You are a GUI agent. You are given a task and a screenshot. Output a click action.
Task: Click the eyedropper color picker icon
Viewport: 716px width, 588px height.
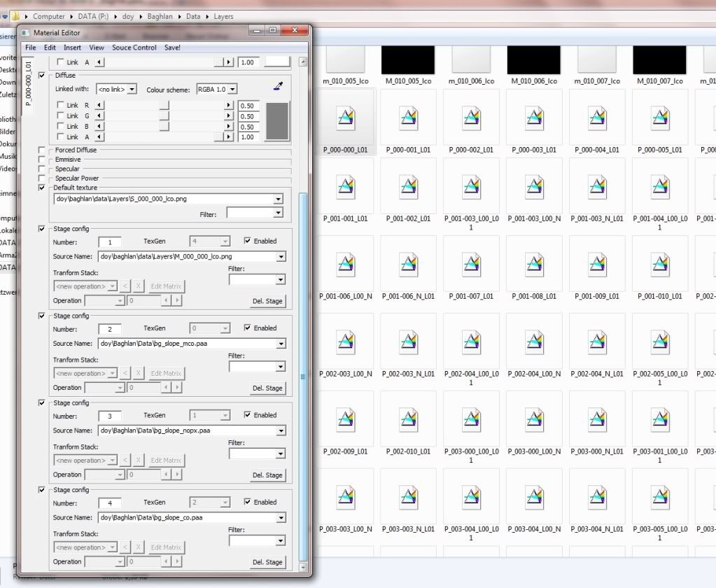point(278,87)
